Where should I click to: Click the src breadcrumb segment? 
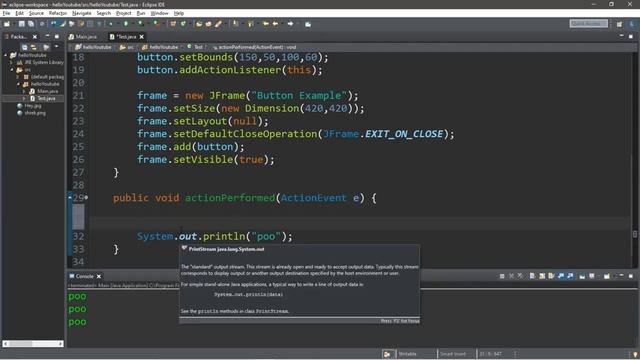[x=127, y=47]
